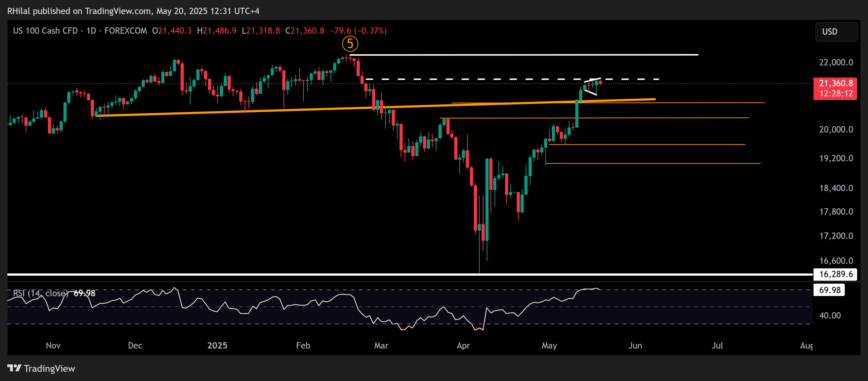Screen dimensions: 868x381
Task: Click the close price C21,360.8 value
Action: coord(305,31)
